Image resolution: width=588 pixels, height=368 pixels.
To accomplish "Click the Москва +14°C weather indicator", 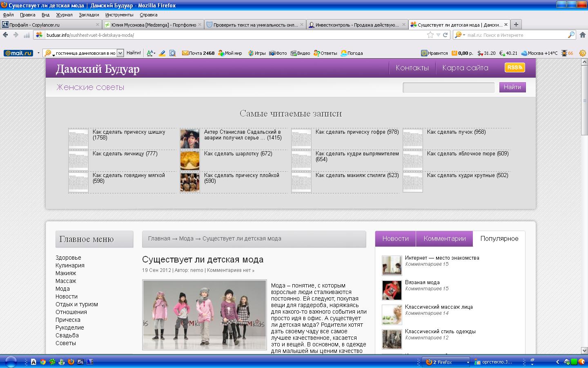I will 539,53.
